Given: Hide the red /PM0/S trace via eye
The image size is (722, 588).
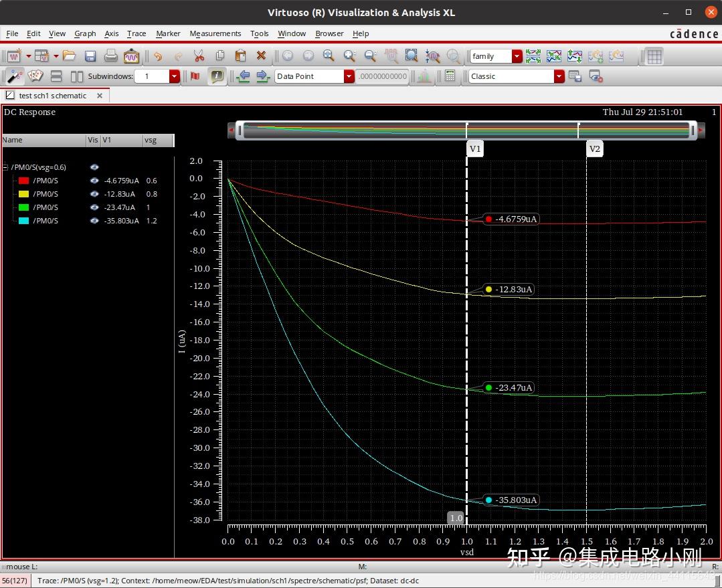Looking at the screenshot, I should point(94,181).
